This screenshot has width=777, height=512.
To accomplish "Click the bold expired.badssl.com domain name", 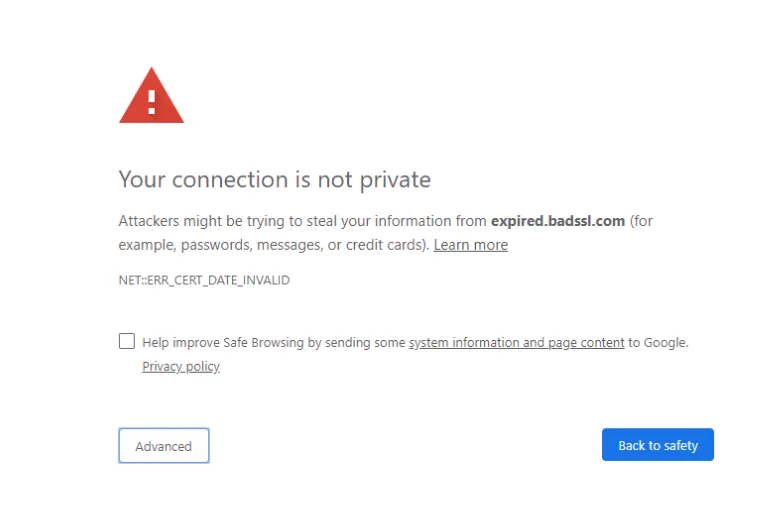I will click(x=558, y=221).
